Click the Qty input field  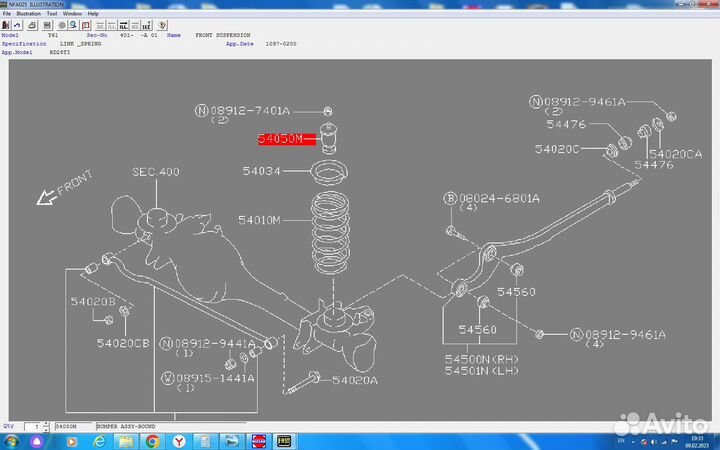pyautogui.click(x=32, y=426)
